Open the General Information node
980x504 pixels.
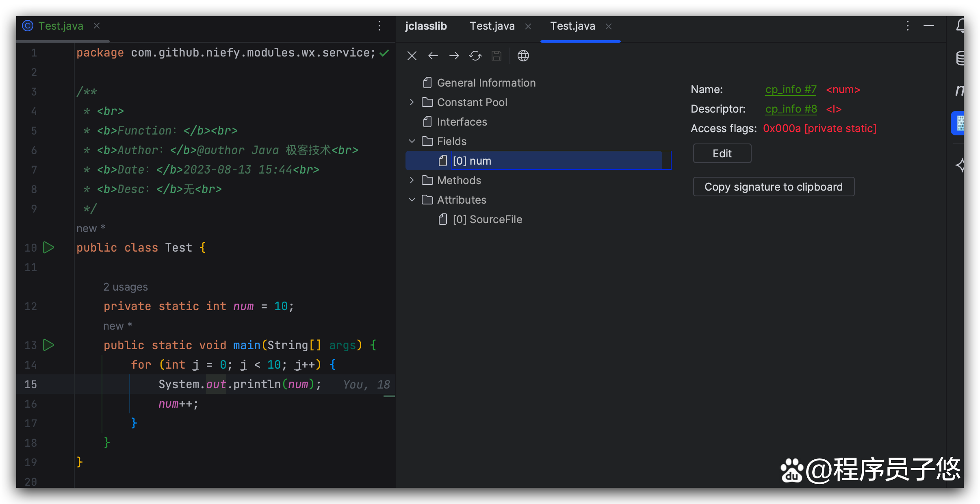tap(486, 83)
